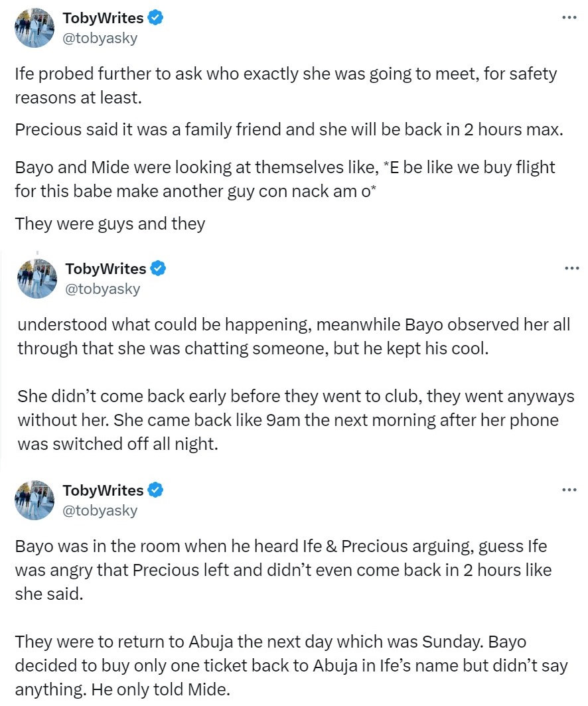
Task: Open profile avatar on 'Bayo was in the room' tweet
Action: (x=35, y=500)
